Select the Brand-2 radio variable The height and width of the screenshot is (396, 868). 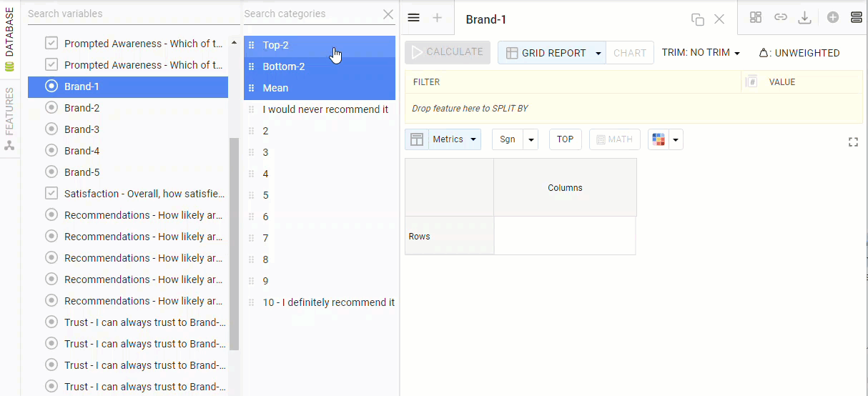51,108
